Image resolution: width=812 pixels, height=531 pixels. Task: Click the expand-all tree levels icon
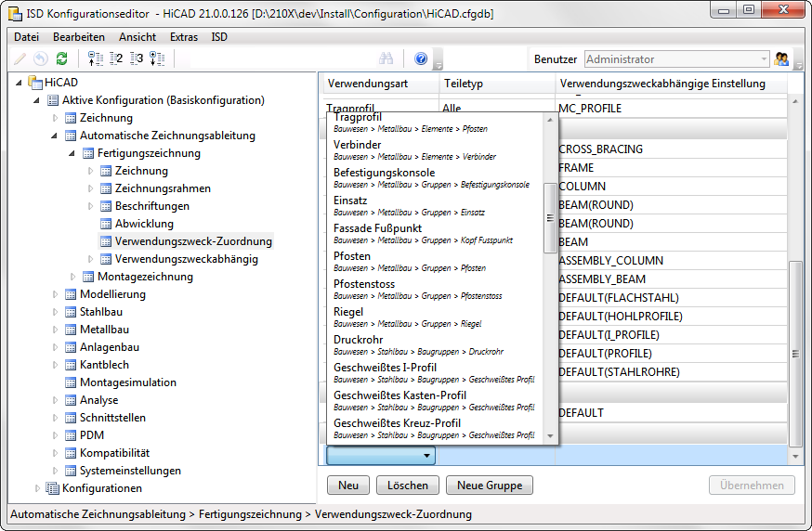[x=157, y=58]
